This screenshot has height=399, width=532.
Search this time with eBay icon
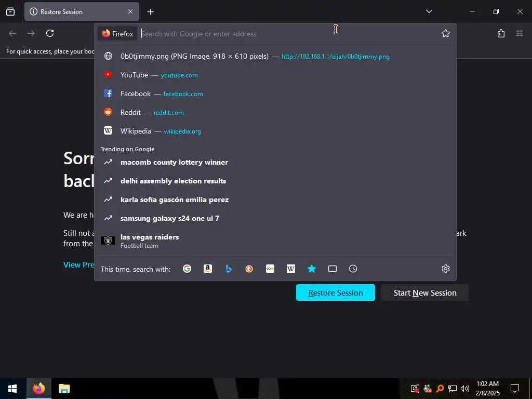(x=270, y=269)
